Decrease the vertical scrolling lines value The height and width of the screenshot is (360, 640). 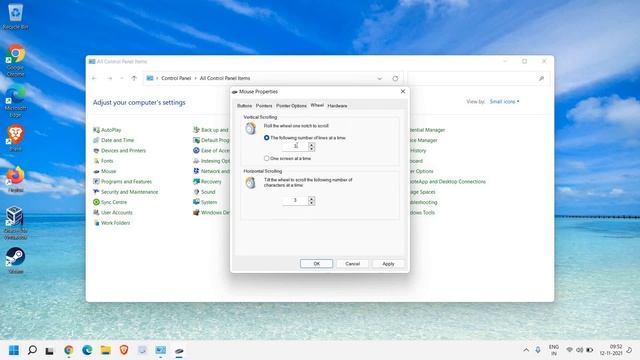pyautogui.click(x=311, y=149)
